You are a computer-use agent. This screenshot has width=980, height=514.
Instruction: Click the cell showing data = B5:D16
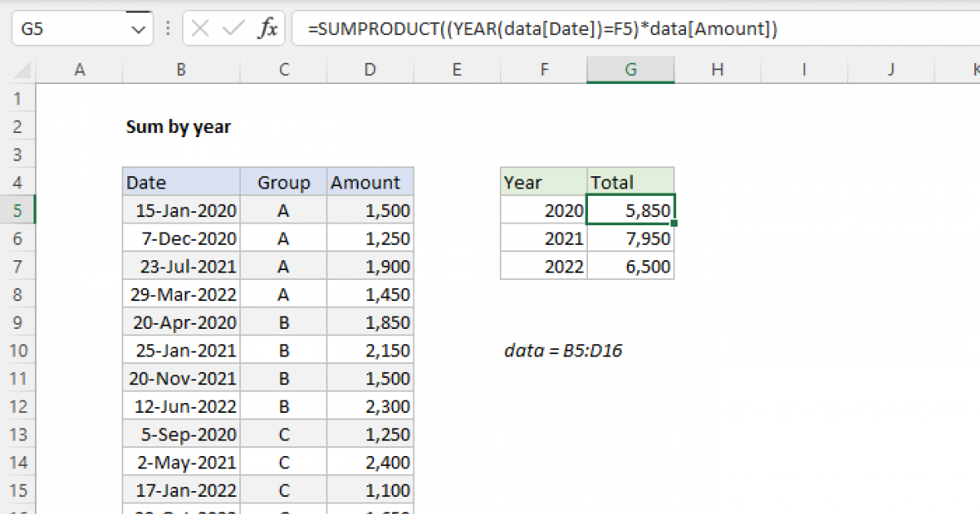pos(563,350)
